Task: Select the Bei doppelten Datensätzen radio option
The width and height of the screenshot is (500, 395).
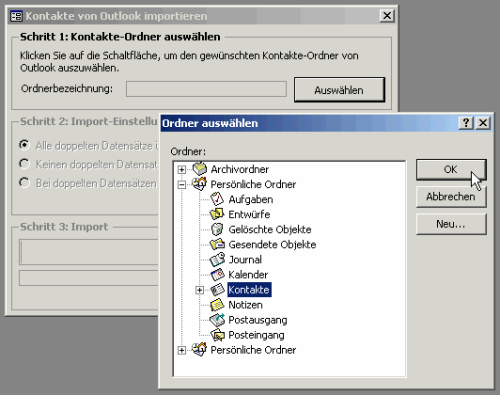Action: [x=24, y=183]
